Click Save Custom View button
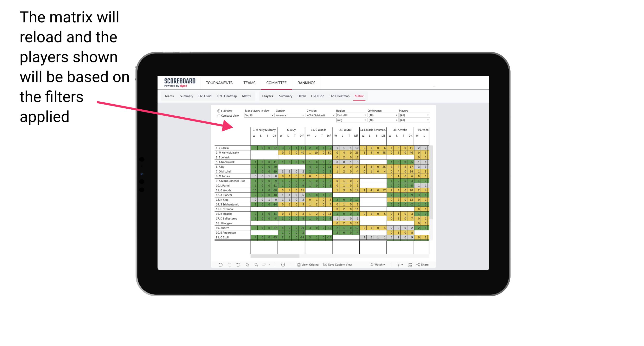 pyautogui.click(x=346, y=265)
